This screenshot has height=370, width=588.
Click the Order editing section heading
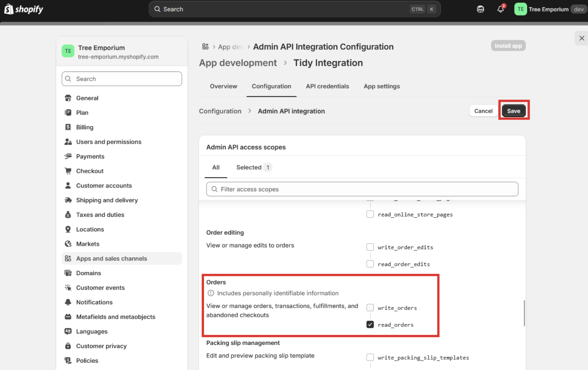click(x=225, y=233)
